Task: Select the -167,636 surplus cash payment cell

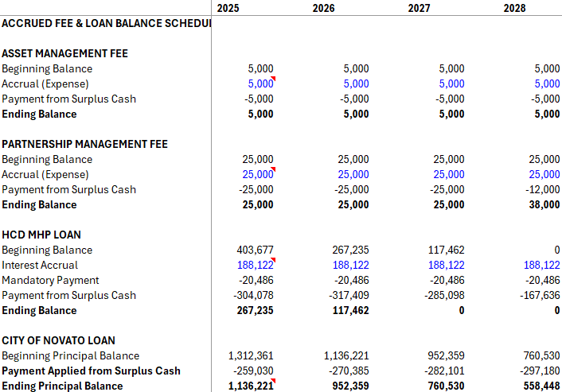Action: [540, 295]
